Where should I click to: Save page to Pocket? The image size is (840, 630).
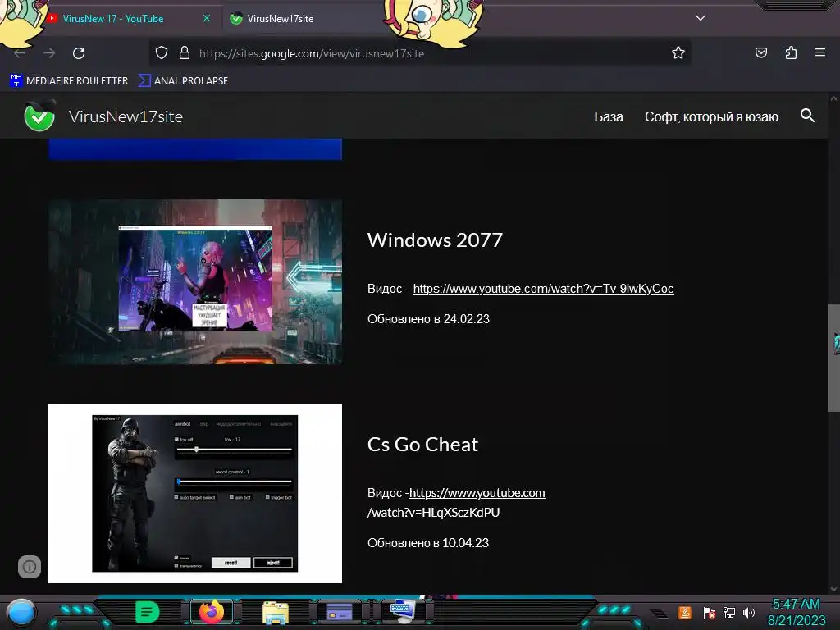click(x=760, y=52)
